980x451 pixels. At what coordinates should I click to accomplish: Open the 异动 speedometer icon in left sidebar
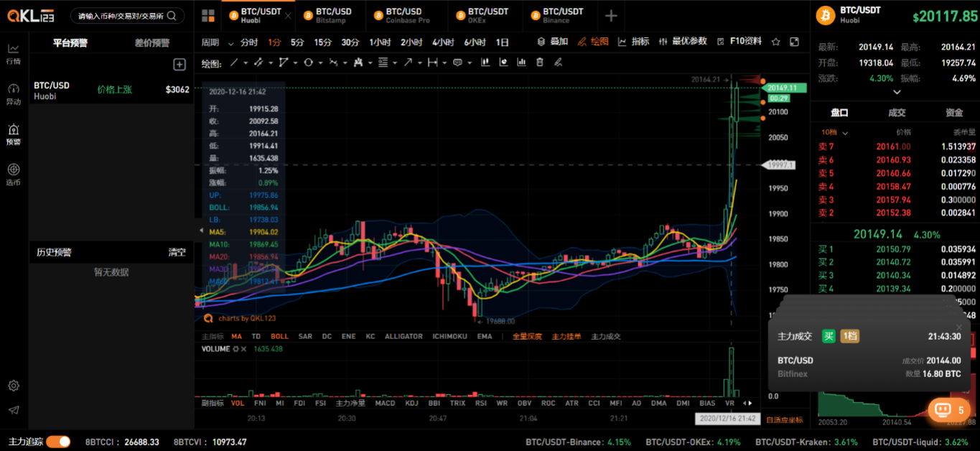pos(14,93)
